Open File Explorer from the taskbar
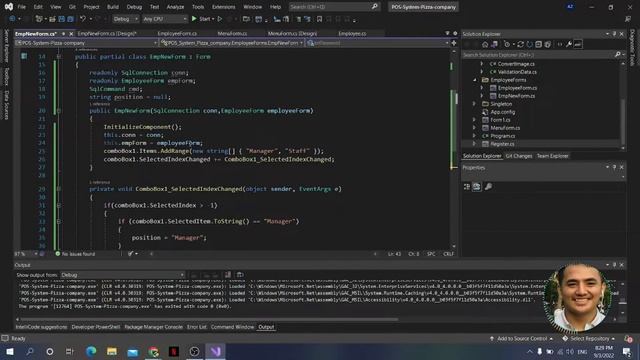Viewport: 640px width, 360px height. tap(112, 351)
